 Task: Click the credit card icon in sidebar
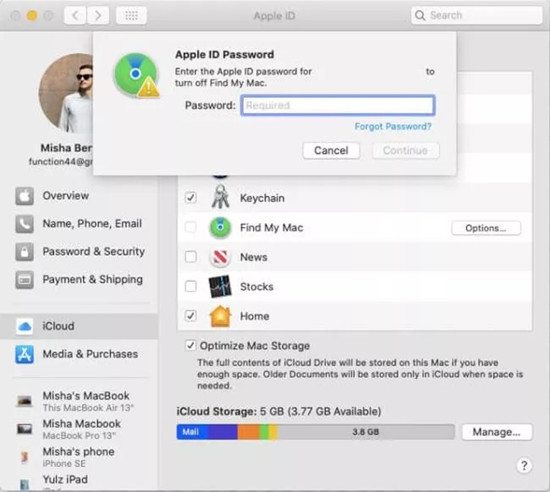click(24, 279)
